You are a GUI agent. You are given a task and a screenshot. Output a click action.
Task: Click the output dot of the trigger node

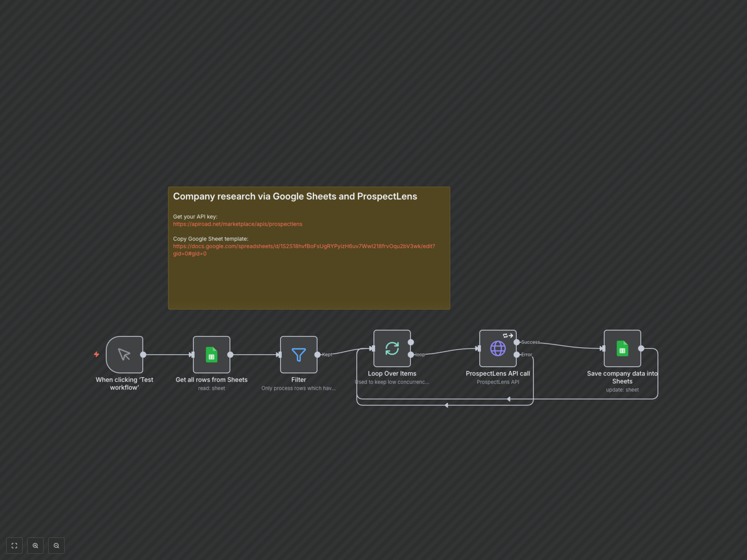[143, 354]
